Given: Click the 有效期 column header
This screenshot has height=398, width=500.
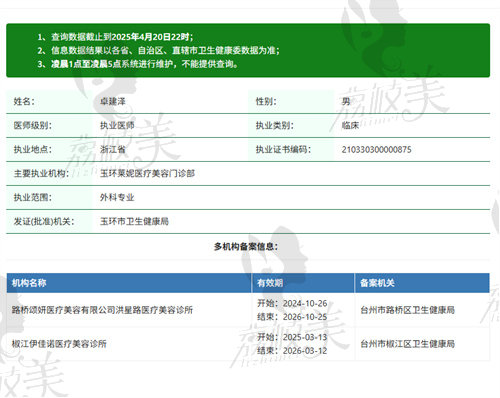Looking at the screenshot, I should tap(270, 283).
